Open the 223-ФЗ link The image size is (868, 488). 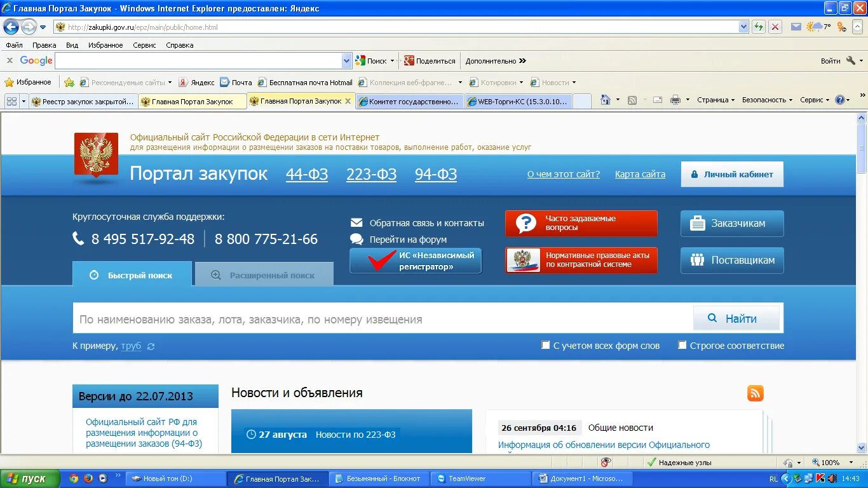[x=371, y=174]
